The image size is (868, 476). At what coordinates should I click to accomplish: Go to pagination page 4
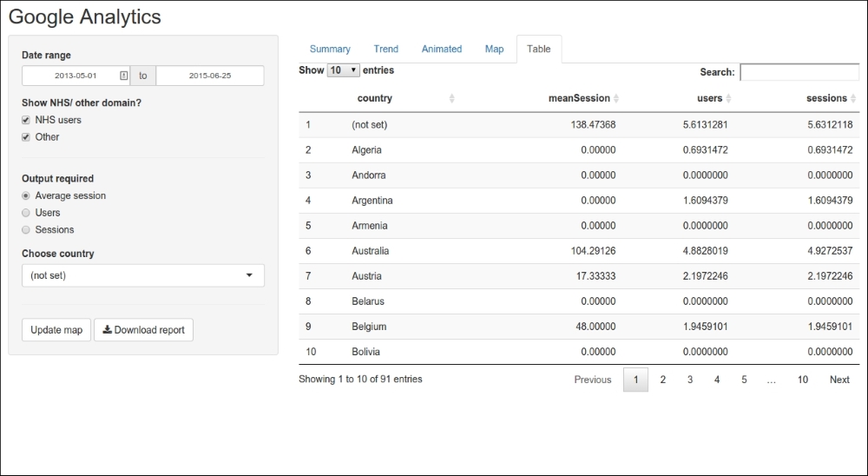point(717,380)
